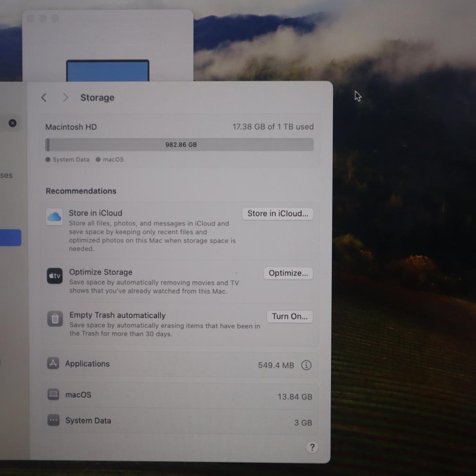Click the Trash can icon

(x=55, y=319)
